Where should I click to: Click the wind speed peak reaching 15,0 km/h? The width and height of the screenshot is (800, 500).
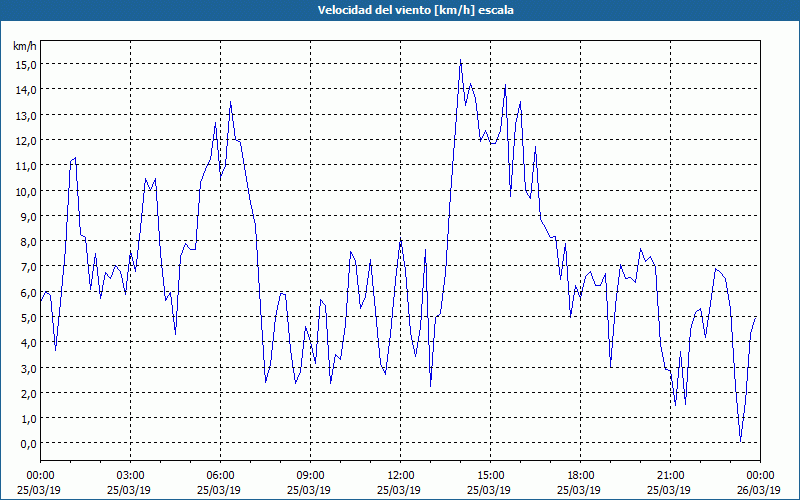click(460, 60)
